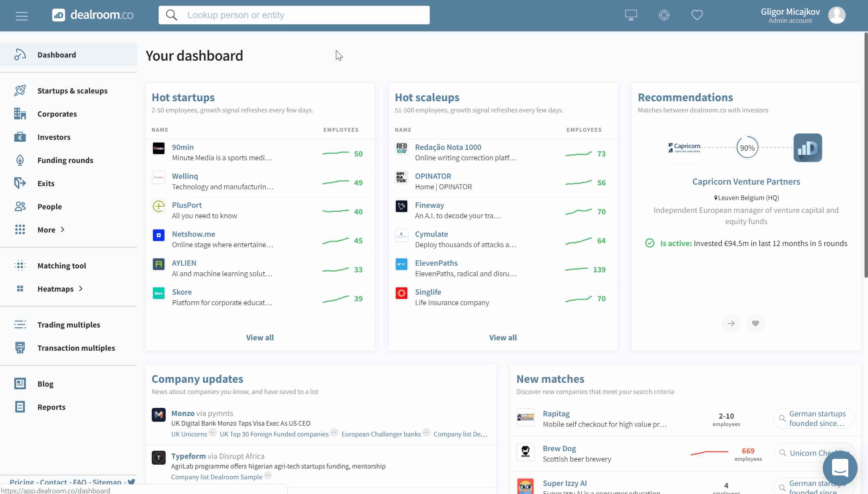Open the Typeform company update link

pyautogui.click(x=188, y=456)
